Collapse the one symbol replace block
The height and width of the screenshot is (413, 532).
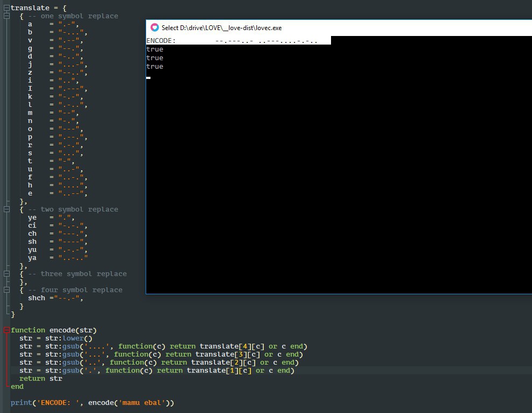[6, 16]
